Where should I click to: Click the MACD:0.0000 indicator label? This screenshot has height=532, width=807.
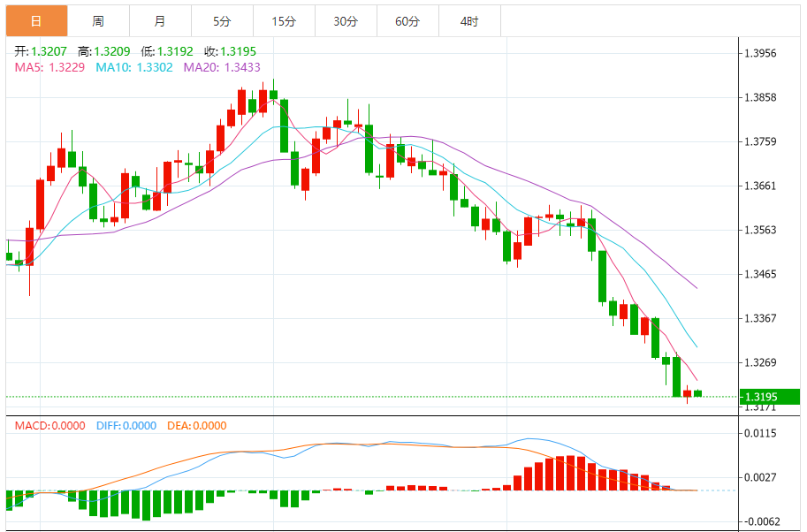coord(49,425)
